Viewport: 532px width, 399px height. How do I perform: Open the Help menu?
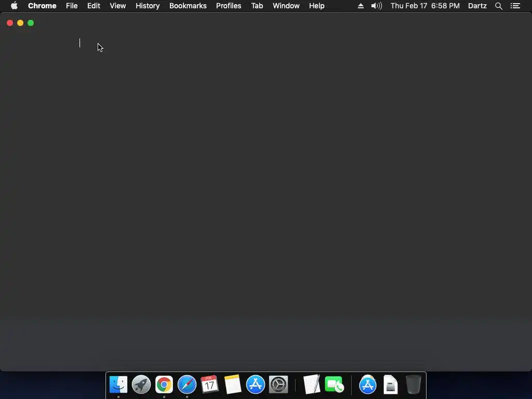click(x=316, y=6)
